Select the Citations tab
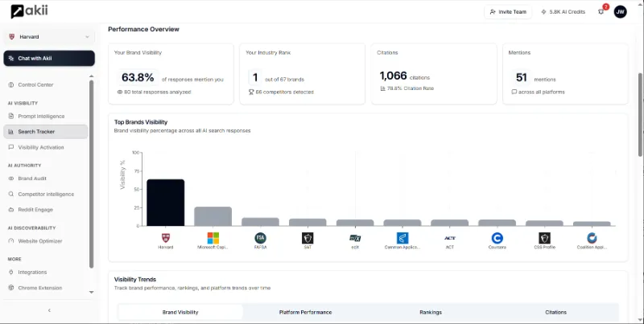The height and width of the screenshot is (324, 644). click(x=555, y=312)
